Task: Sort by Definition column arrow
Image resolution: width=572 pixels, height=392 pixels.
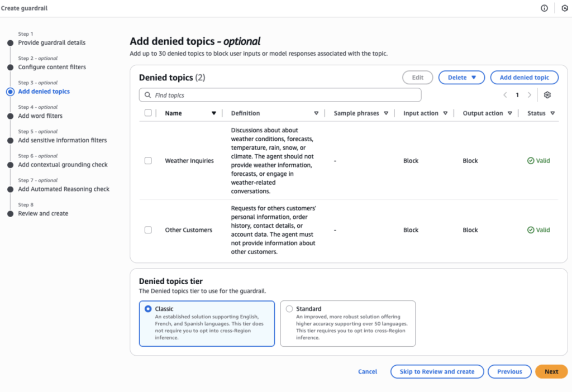Action: (316, 113)
